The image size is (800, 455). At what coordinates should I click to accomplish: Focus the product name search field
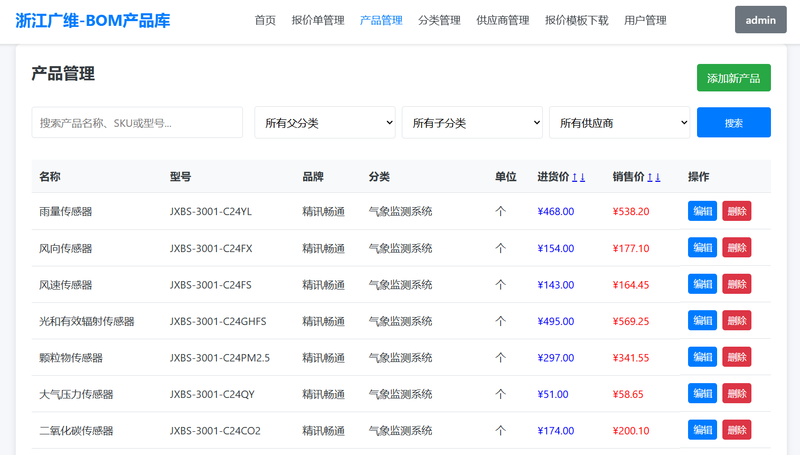coord(137,123)
